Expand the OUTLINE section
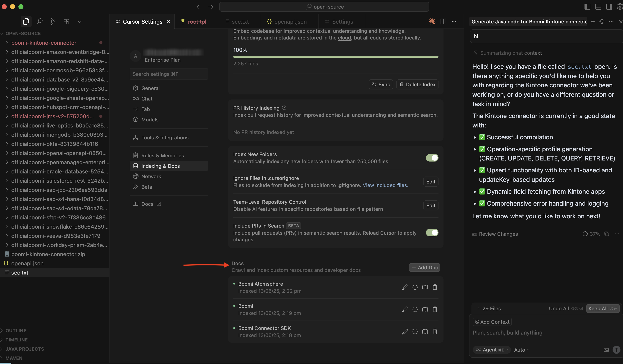This screenshot has height=364, width=623. pos(16,330)
